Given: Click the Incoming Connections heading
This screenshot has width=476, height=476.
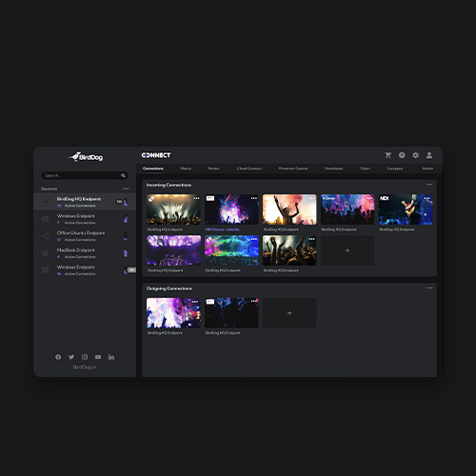Looking at the screenshot, I should [x=169, y=185].
